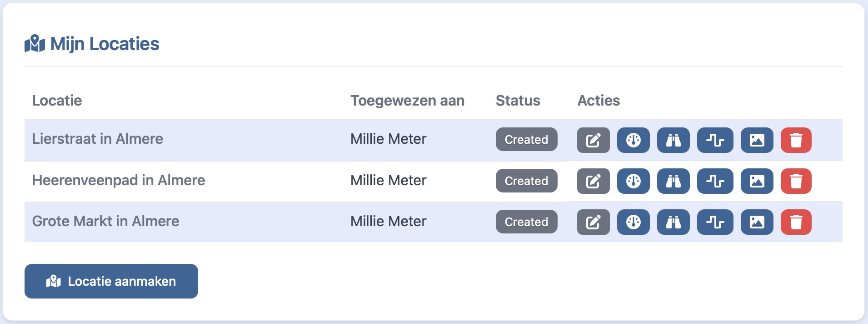Edit the Heerenveenpad in Almere location

coord(592,181)
